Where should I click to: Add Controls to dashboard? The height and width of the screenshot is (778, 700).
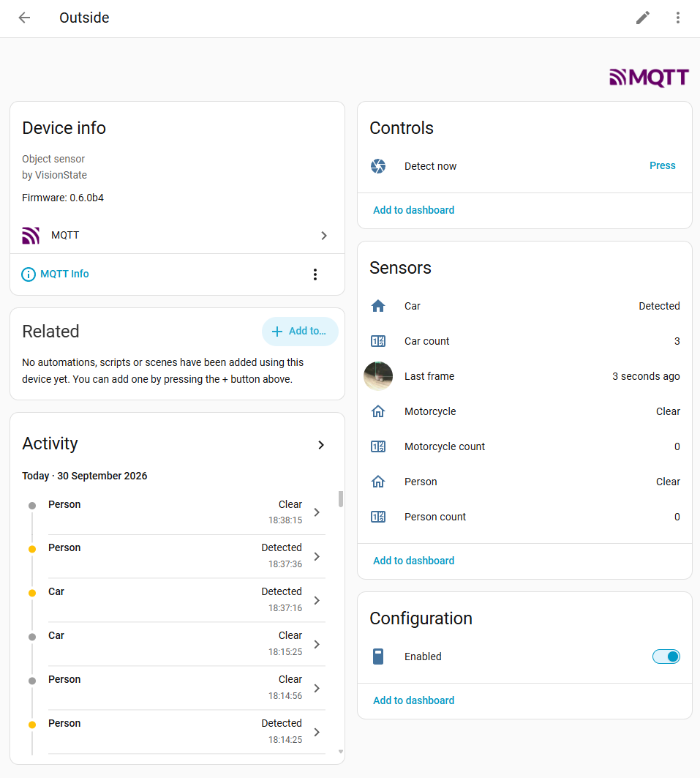pyautogui.click(x=413, y=210)
